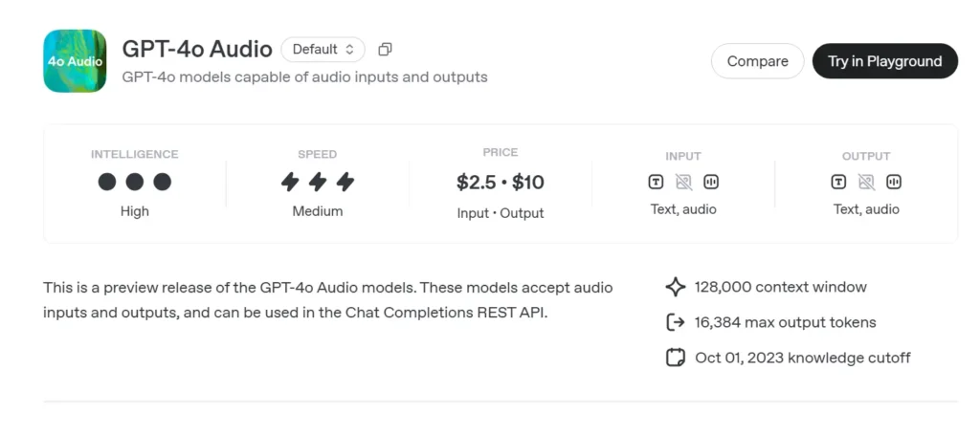Click the Output image-unsupported icon
This screenshot has width=980, height=435.
click(866, 182)
